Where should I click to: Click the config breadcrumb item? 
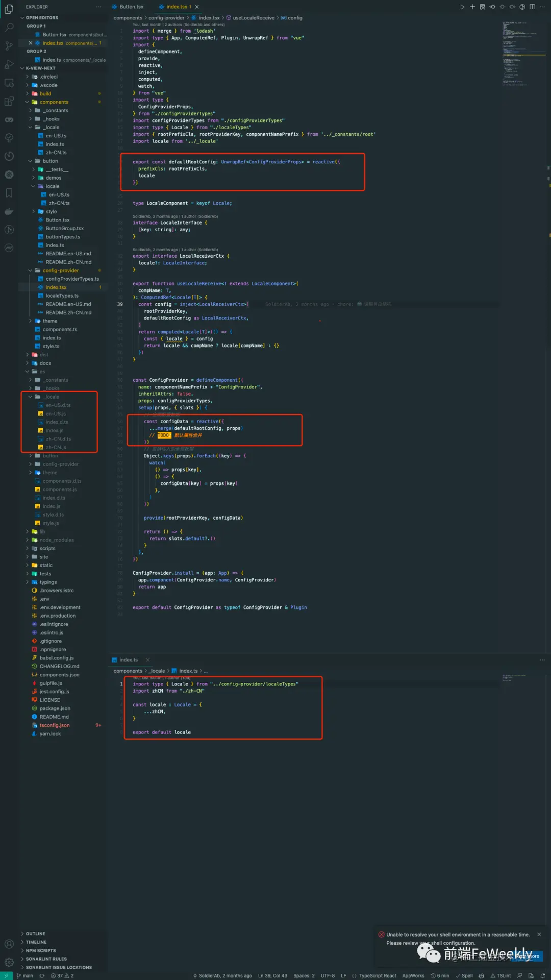pos(291,18)
